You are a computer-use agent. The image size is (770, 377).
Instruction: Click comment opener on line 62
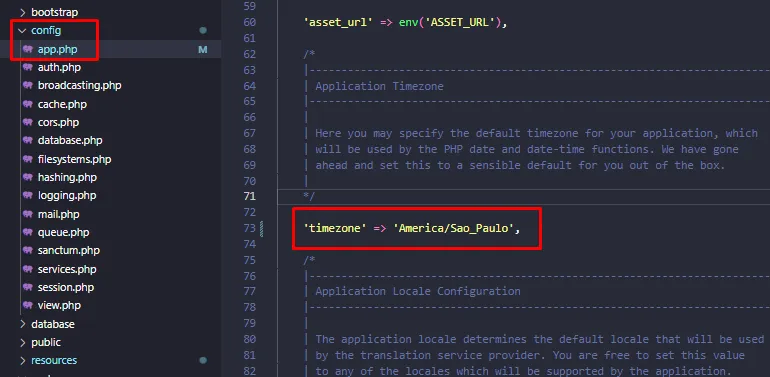(x=309, y=54)
